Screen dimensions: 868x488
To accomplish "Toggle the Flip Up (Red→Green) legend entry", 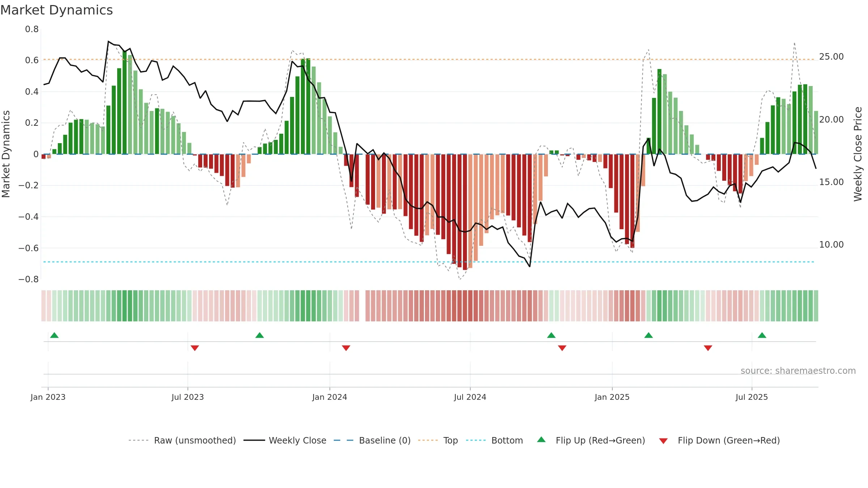I will (591, 440).
